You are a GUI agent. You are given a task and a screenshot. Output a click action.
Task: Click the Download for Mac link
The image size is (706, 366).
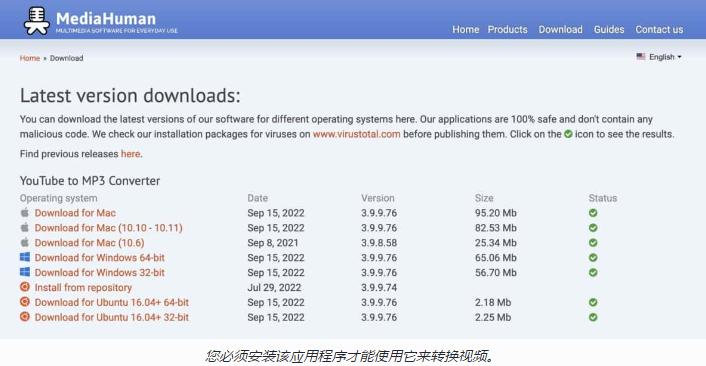[75, 213]
